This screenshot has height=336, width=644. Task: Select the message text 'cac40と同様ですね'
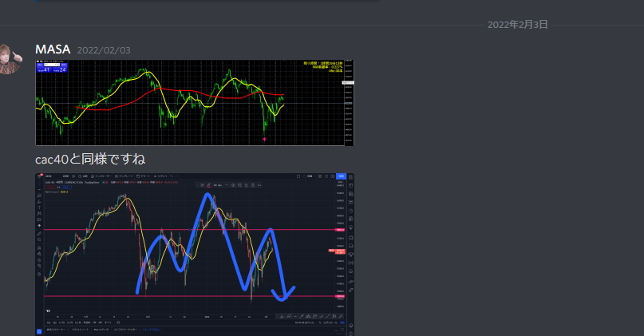(90, 159)
